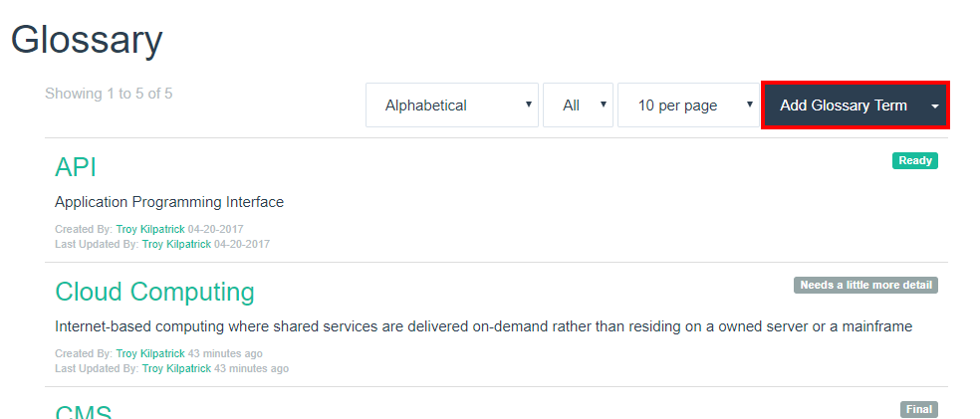Image resolution: width=980 pixels, height=419 pixels.
Task: Open the All status filter dropdown
Action: pos(578,105)
